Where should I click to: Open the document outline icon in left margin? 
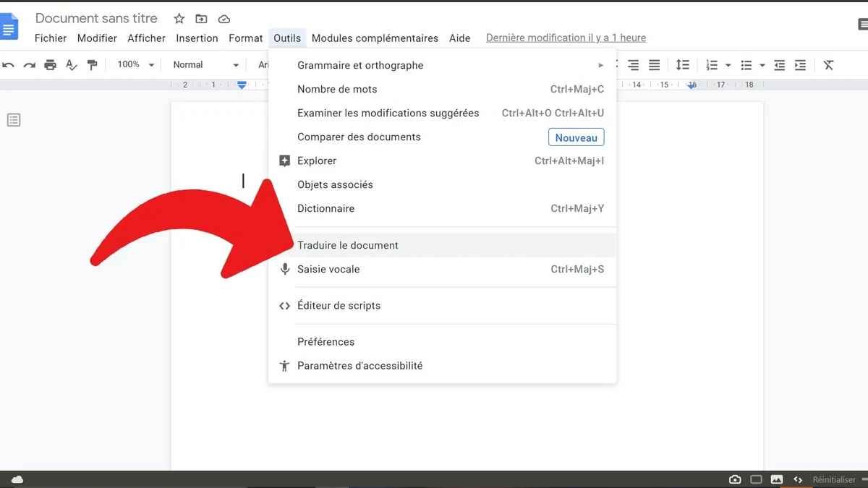[x=14, y=120]
